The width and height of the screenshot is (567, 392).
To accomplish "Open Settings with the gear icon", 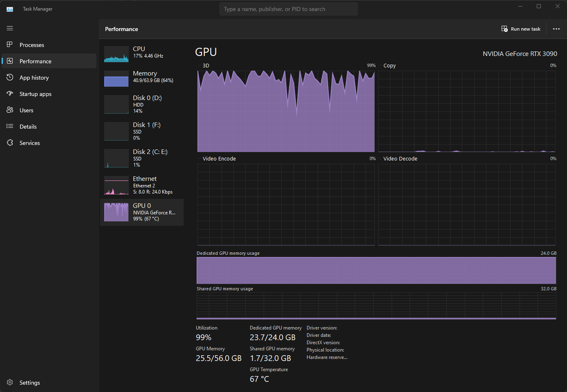I will pyautogui.click(x=10, y=382).
